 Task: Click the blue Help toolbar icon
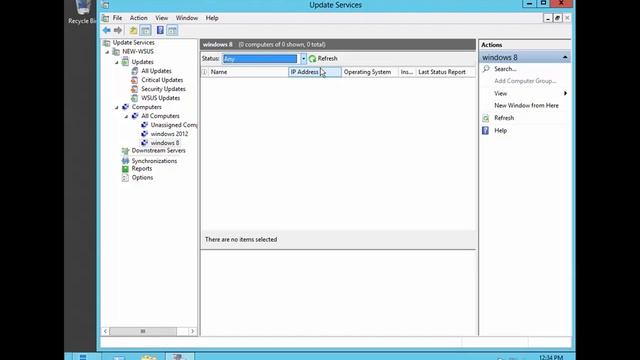point(160,30)
